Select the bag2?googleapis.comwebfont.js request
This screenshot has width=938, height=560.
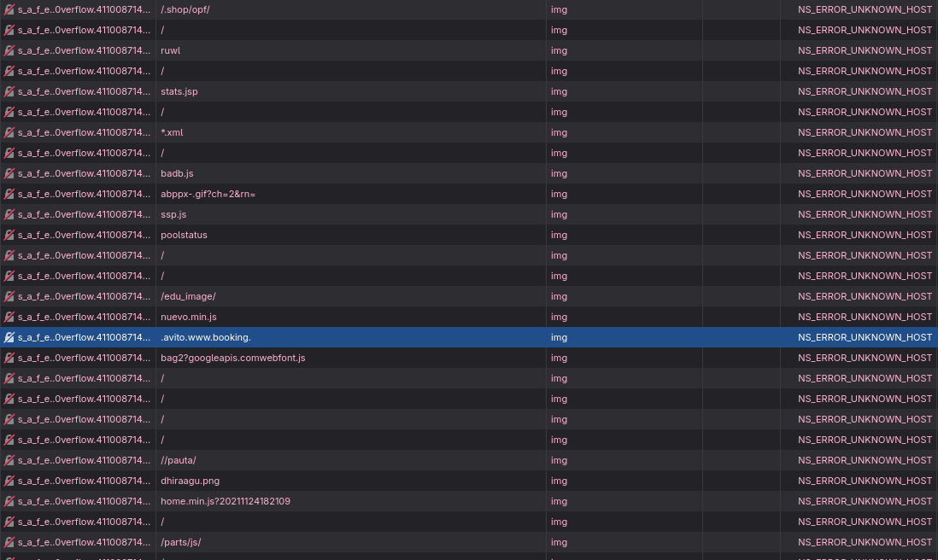(x=232, y=358)
